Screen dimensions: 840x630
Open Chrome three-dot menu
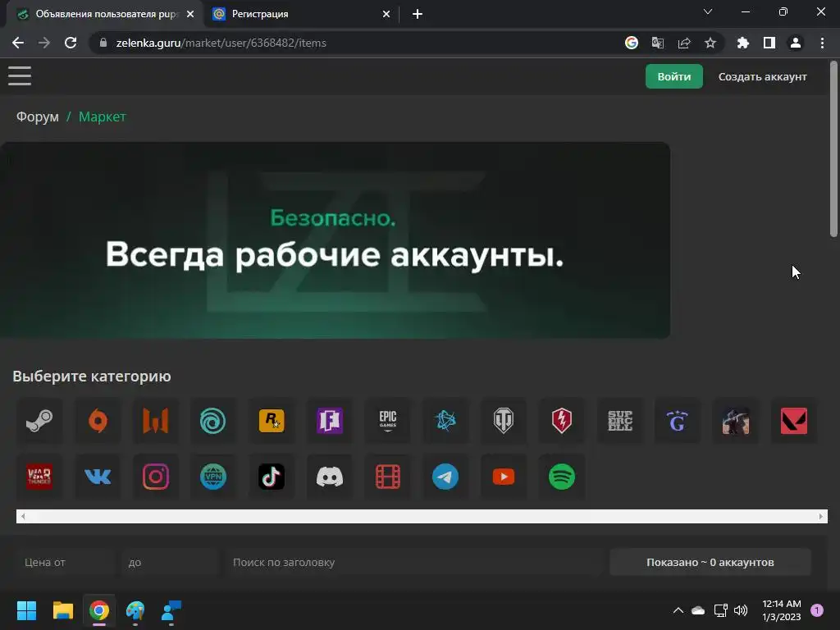[x=822, y=43]
